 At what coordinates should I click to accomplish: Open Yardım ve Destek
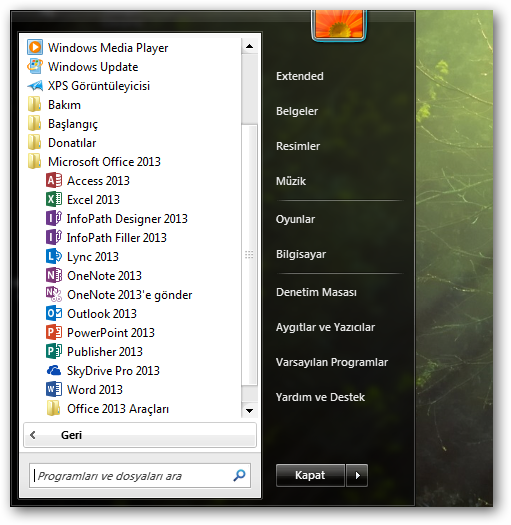tap(320, 397)
